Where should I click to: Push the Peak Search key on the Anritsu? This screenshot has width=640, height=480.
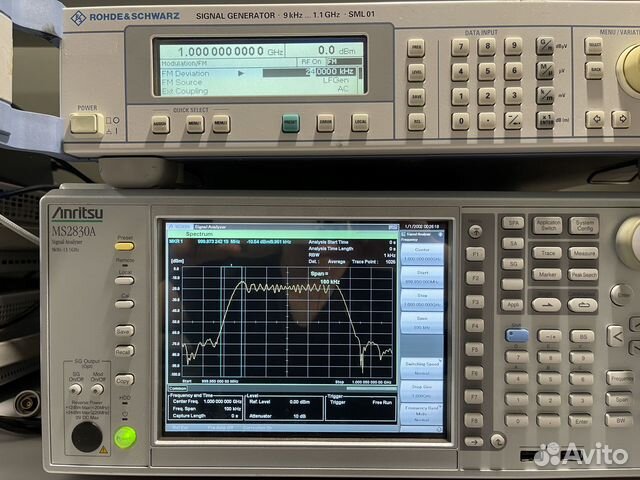tap(583, 275)
